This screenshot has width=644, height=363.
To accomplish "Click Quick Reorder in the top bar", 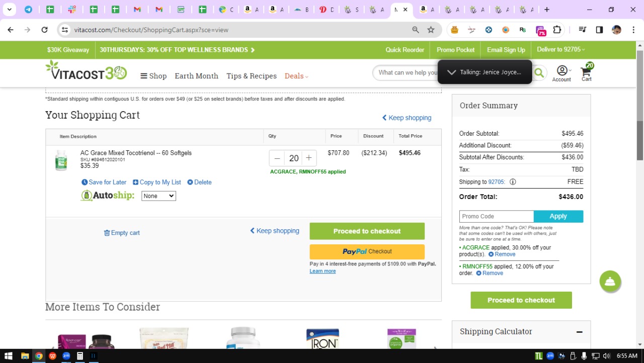I will click(405, 50).
